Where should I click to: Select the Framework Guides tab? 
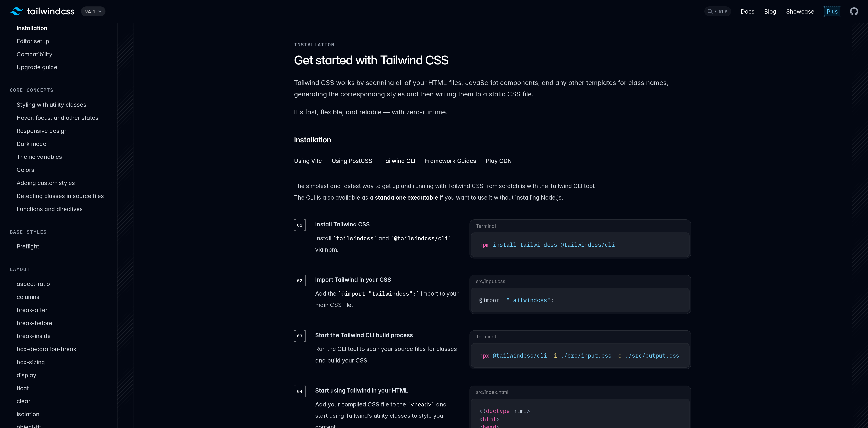pos(450,161)
